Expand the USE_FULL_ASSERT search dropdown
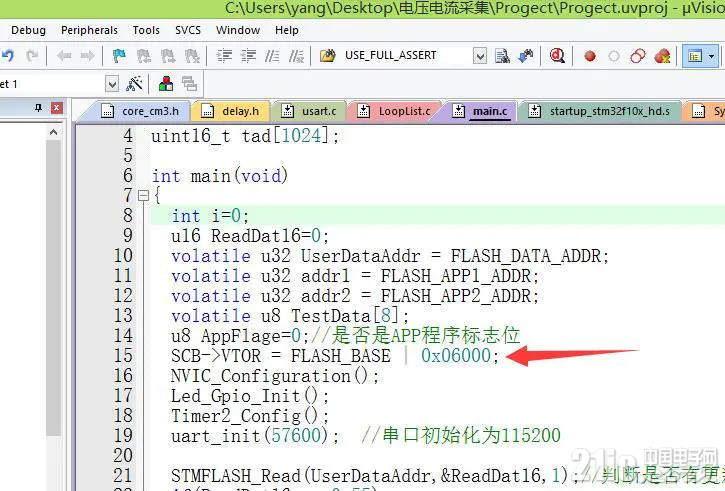 (480, 56)
